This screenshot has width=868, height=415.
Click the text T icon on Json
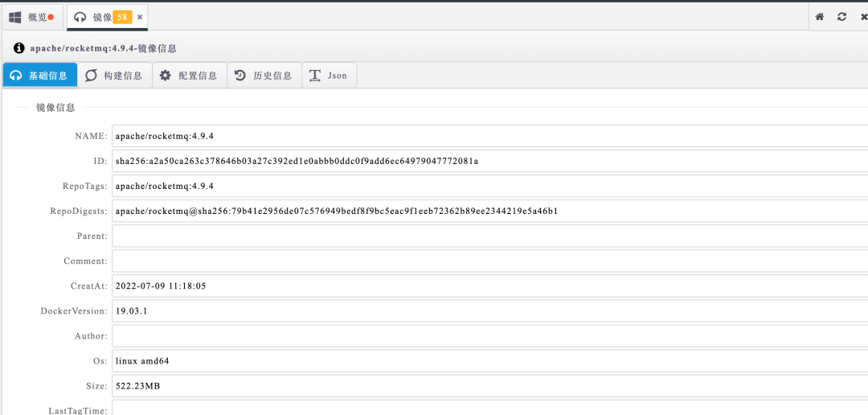click(315, 76)
